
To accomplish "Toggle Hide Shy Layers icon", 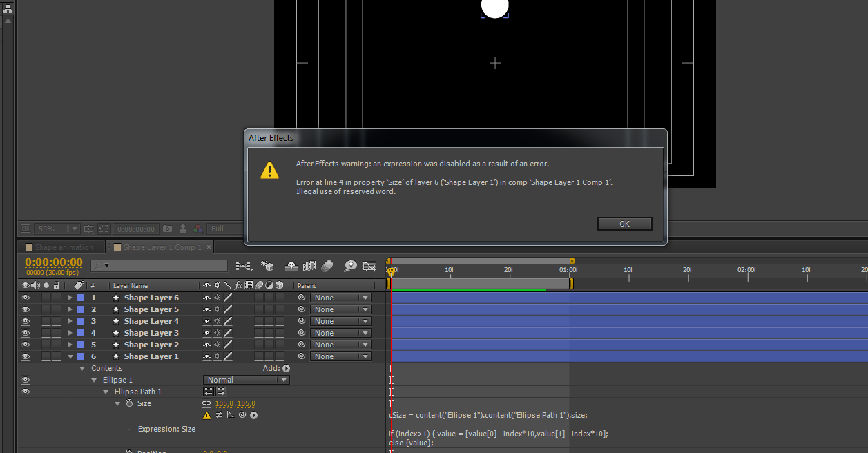I will 291,266.
